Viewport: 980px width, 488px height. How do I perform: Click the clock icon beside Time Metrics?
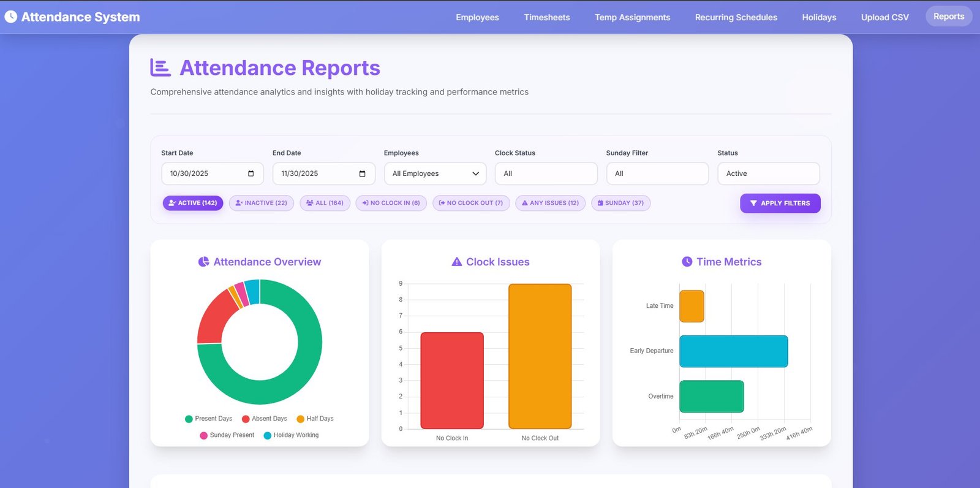pos(687,262)
